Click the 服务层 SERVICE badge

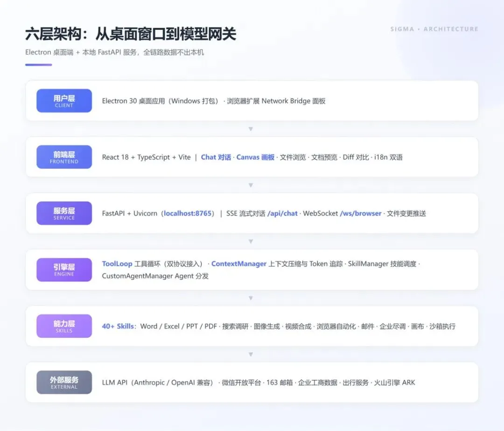point(64,213)
